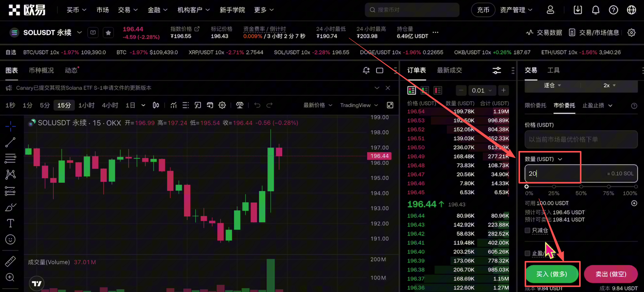This screenshot has width=644, height=292.
Task: Expand chart to fullscreen
Action: (x=390, y=105)
